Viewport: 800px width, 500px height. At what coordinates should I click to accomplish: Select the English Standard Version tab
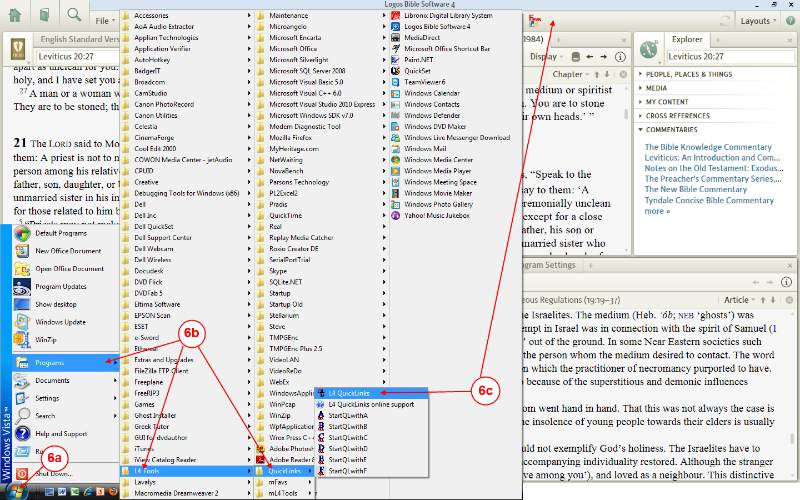click(80, 39)
